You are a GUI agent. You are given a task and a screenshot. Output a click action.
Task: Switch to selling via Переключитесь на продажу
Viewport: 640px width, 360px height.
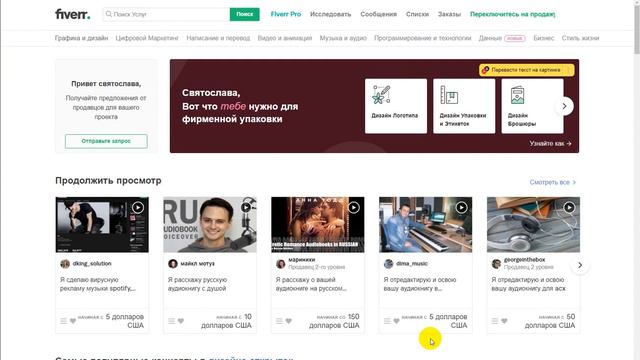click(x=513, y=14)
